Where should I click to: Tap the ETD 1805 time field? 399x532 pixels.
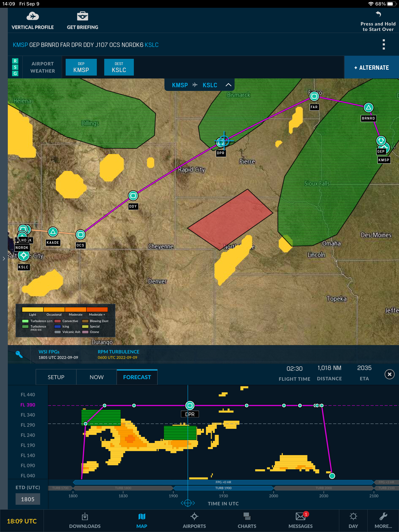28,499
